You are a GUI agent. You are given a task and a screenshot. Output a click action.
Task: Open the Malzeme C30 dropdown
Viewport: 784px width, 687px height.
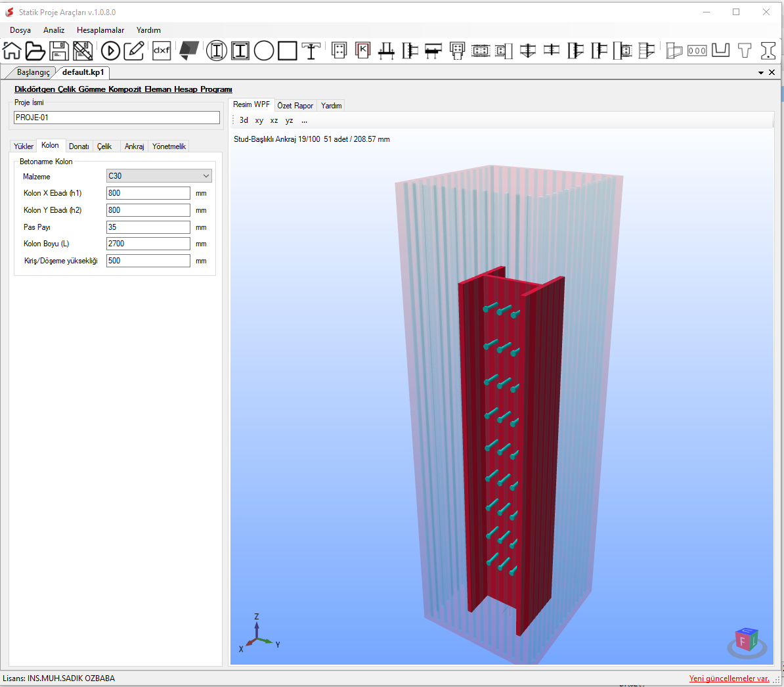tap(159, 176)
